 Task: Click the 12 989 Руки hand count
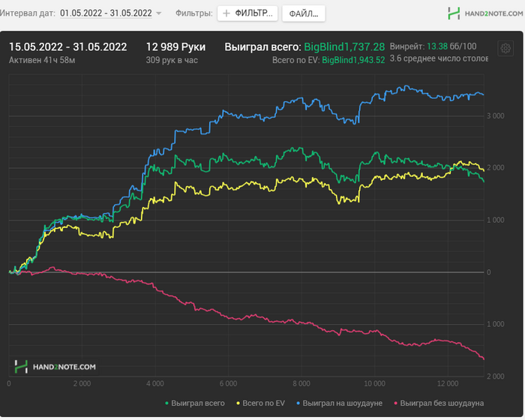pos(175,47)
